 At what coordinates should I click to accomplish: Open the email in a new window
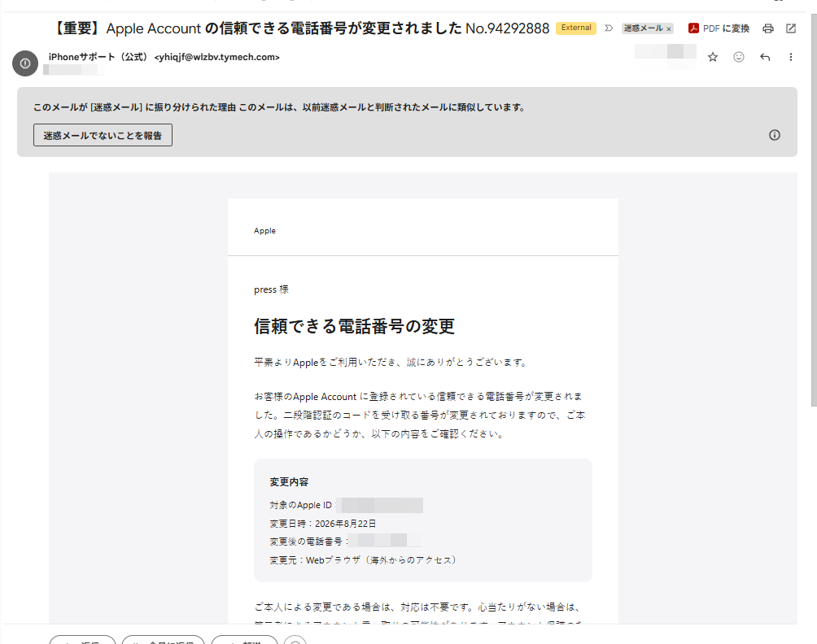click(791, 28)
